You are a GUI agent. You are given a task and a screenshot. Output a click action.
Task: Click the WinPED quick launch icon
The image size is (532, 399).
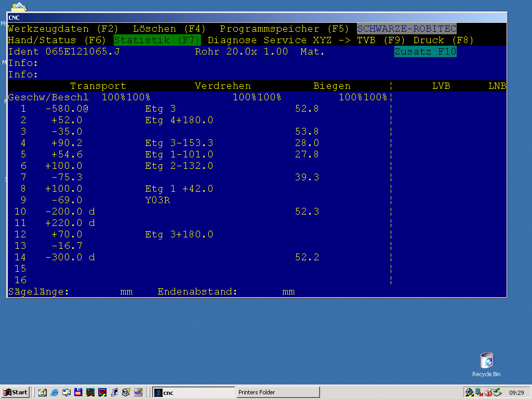tap(138, 393)
